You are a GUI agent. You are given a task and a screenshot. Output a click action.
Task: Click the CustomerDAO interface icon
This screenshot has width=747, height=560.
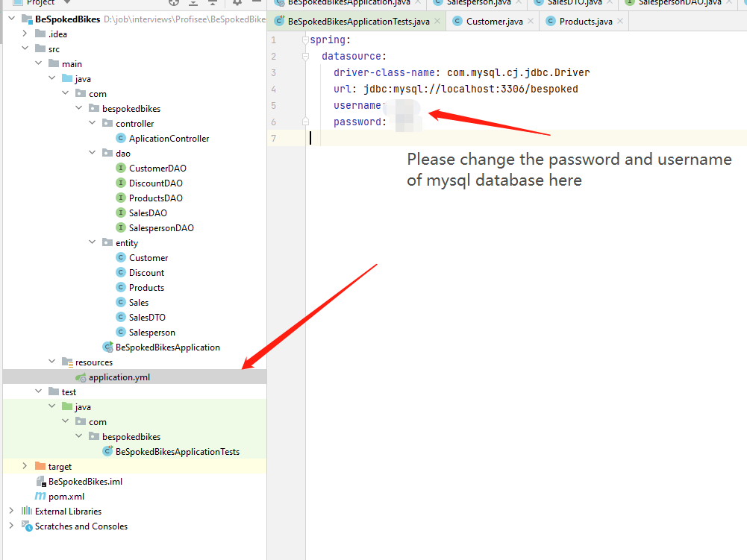pyautogui.click(x=121, y=168)
